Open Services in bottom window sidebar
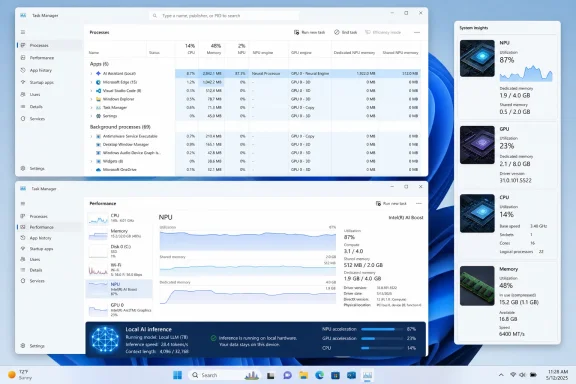This screenshot has width=576, height=384. click(x=49, y=281)
